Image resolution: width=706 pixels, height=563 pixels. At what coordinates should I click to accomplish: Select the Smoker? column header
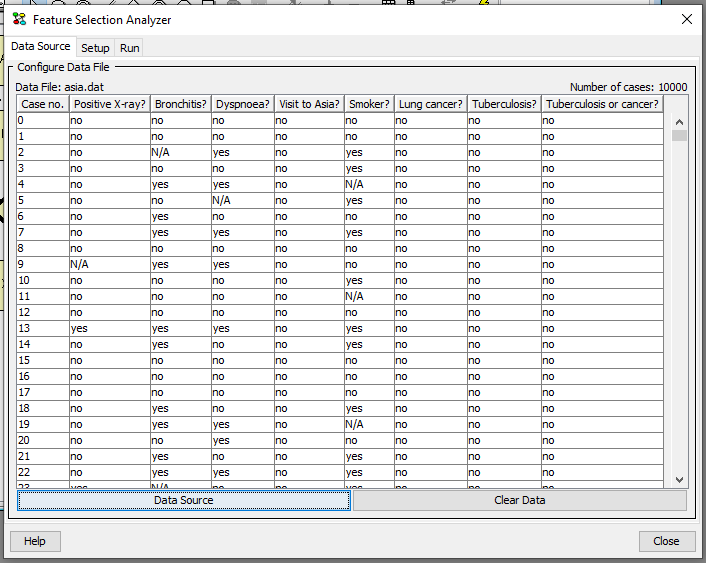pos(369,104)
